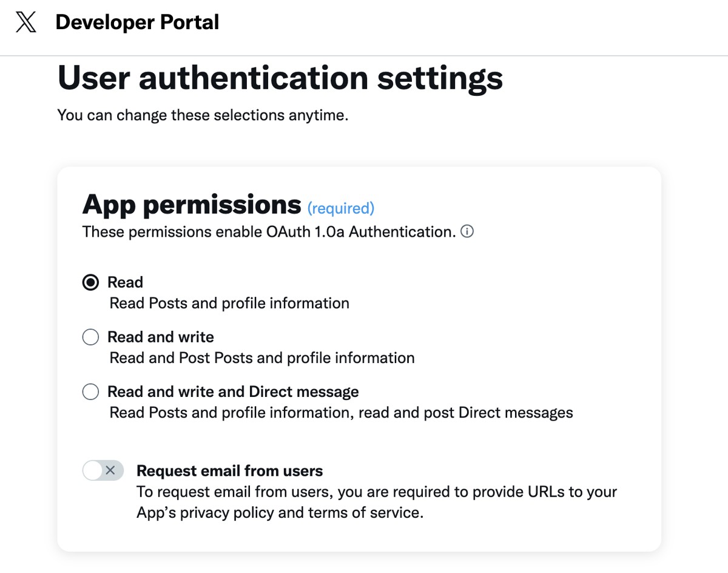Click "You can change these selections anytime" text
Image resolution: width=728 pixels, height=573 pixels.
203,115
